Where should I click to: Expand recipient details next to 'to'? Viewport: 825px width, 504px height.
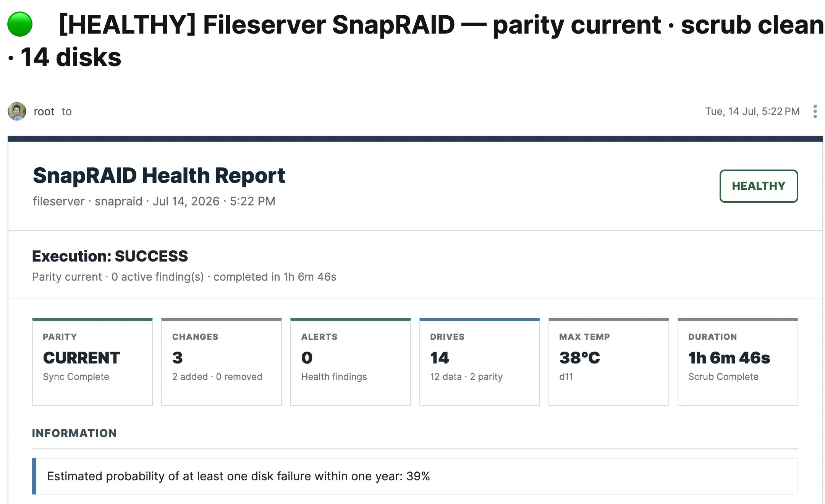point(66,111)
